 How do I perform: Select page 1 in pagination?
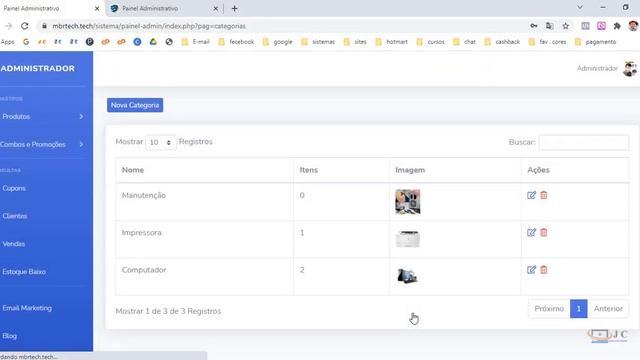point(578,309)
